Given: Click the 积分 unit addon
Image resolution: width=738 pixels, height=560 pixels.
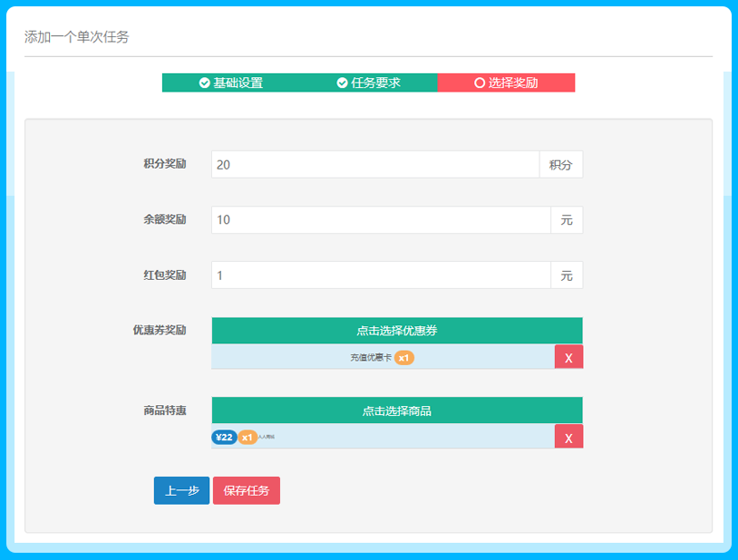Looking at the screenshot, I should click(560, 165).
